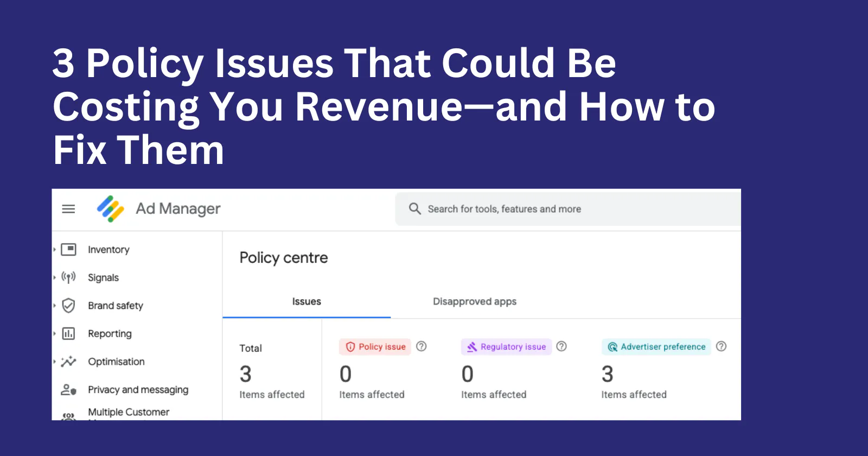The width and height of the screenshot is (868, 456).
Task: Open Optimisation in the sidebar
Action: [116, 362]
